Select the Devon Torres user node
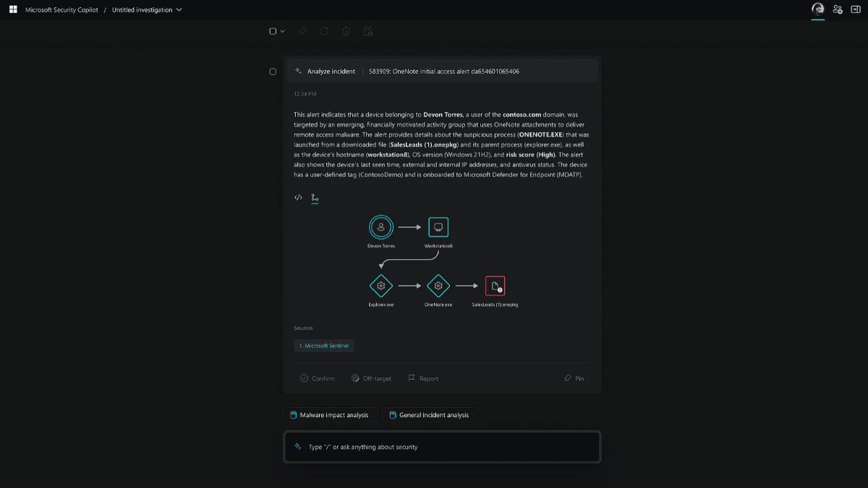The height and width of the screenshot is (488, 868). coord(381,227)
